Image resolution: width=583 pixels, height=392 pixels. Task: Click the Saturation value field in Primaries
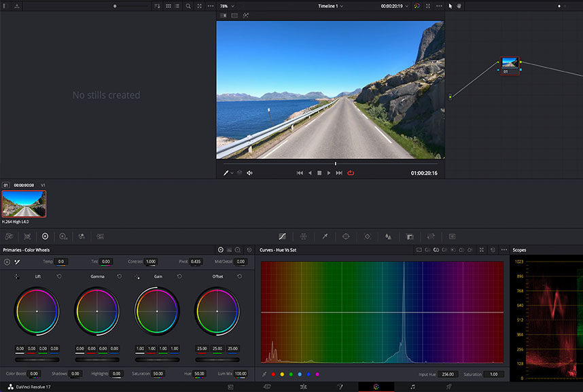coord(158,374)
